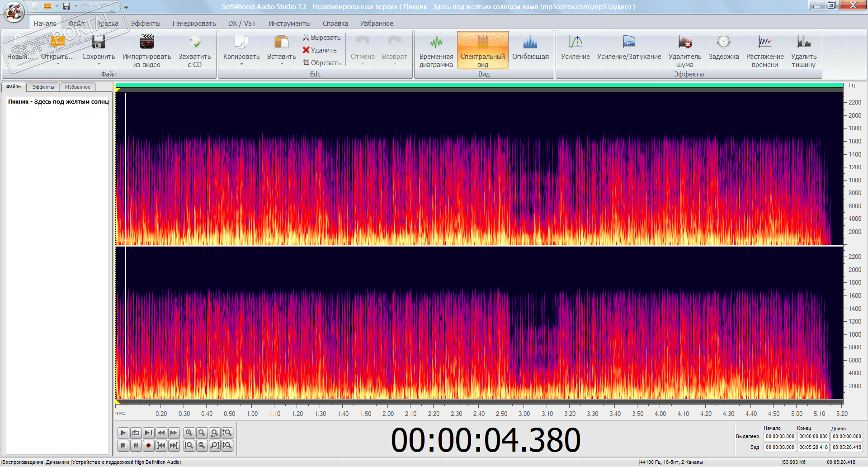Open the Инструменты ribbon tab

[289, 24]
